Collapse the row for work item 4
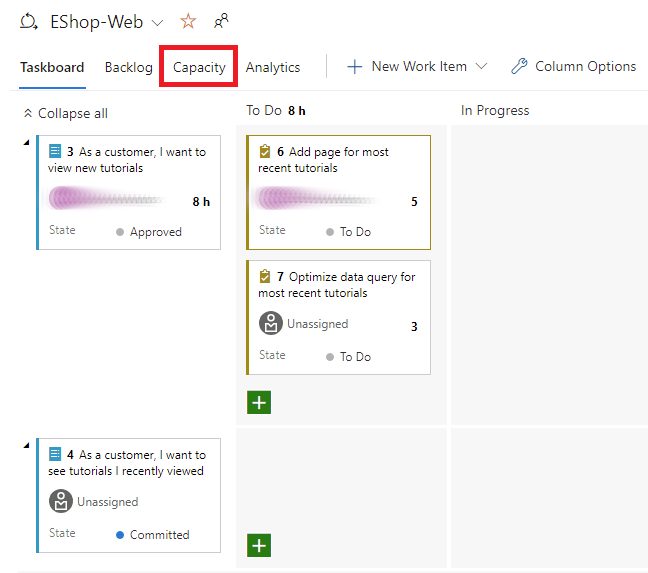Viewport: 648px width, 573px height. (26, 445)
